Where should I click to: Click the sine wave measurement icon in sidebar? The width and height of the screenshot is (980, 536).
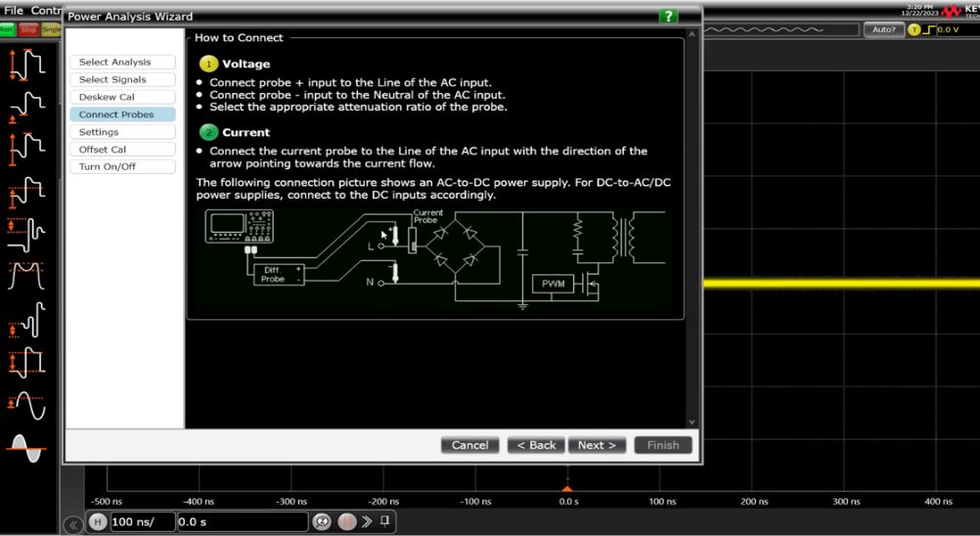[26, 404]
